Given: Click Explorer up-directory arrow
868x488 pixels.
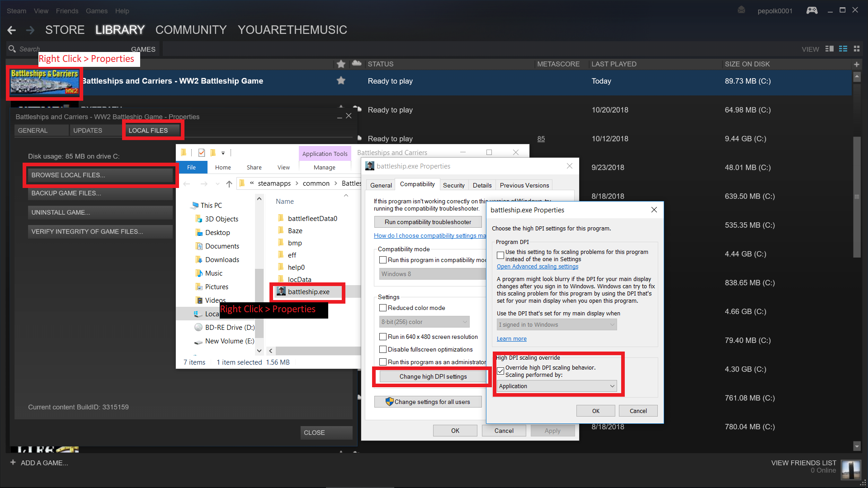Looking at the screenshot, I should [x=229, y=183].
